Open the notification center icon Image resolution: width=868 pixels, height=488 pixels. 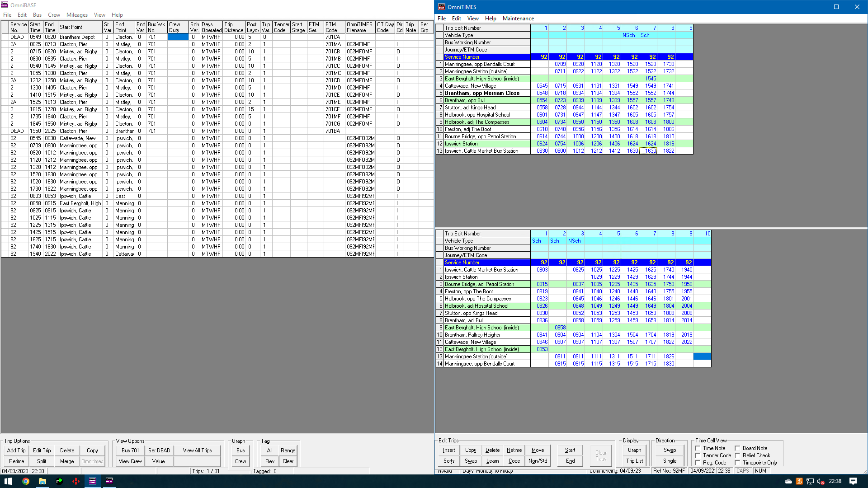coord(853,481)
